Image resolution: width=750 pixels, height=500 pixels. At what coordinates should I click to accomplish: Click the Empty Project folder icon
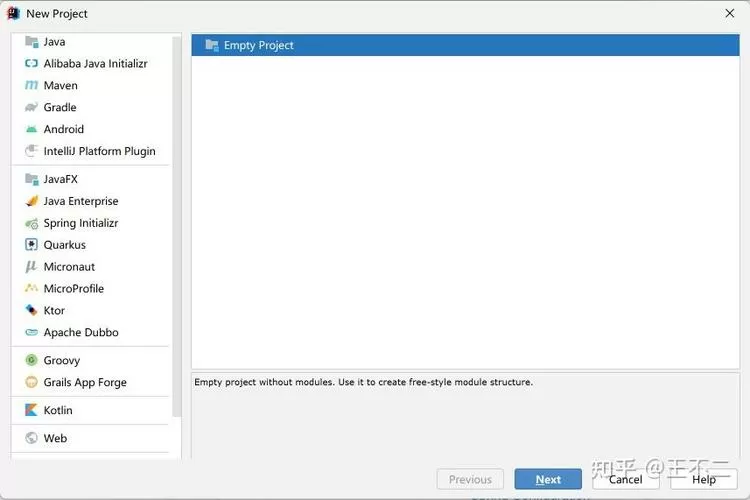212,45
